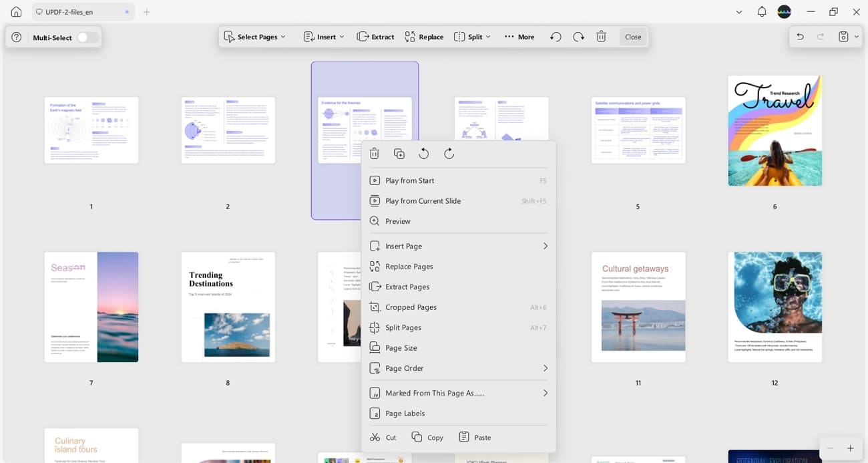Screen dimensions: 868x463
Task: Select the Travel page thumbnail
Action: 775,131
